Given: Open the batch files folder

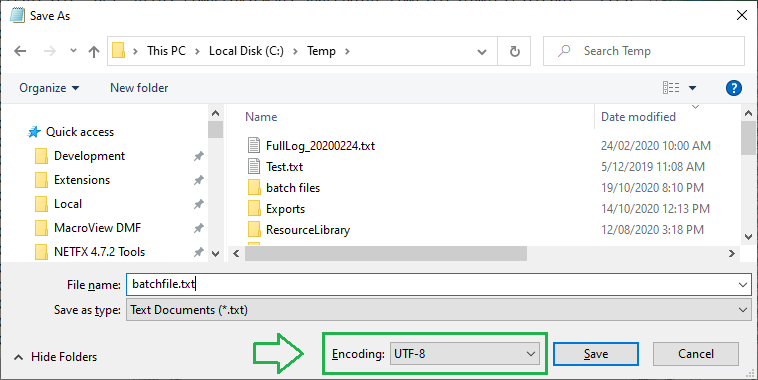Looking at the screenshot, I should (293, 188).
